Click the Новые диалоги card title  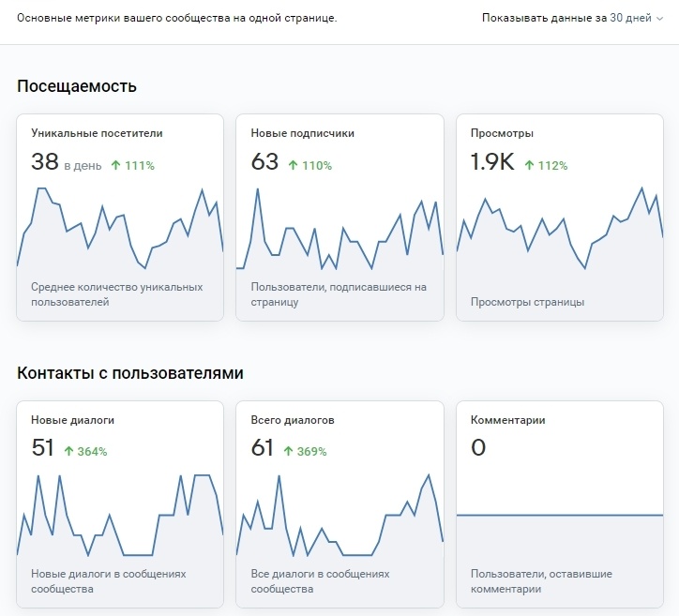(x=73, y=420)
